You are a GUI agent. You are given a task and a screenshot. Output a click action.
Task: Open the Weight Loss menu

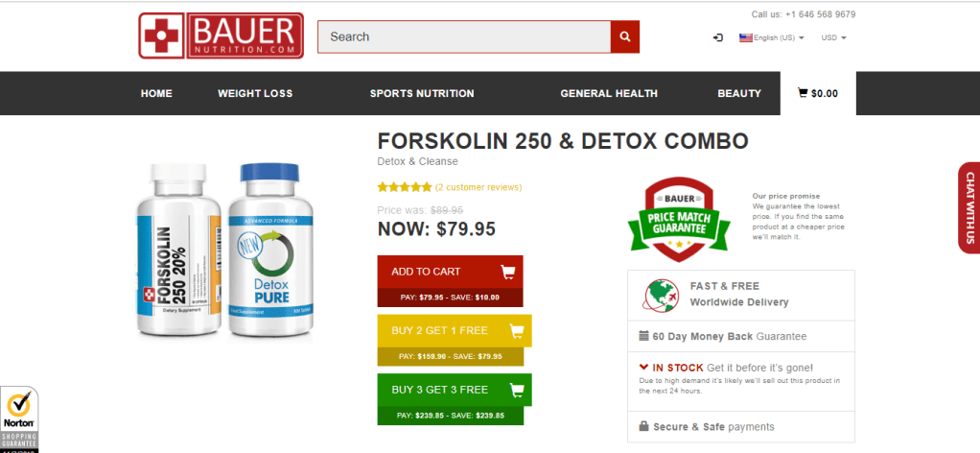coord(255,93)
